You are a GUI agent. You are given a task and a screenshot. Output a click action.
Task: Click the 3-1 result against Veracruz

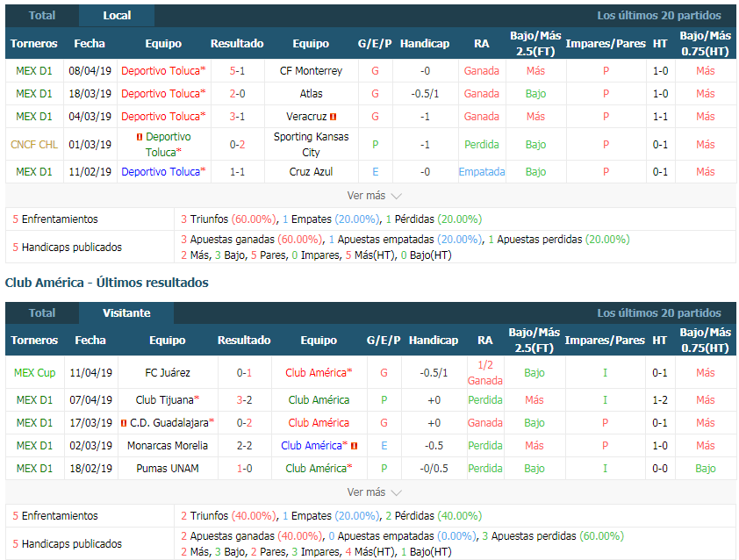click(x=237, y=117)
